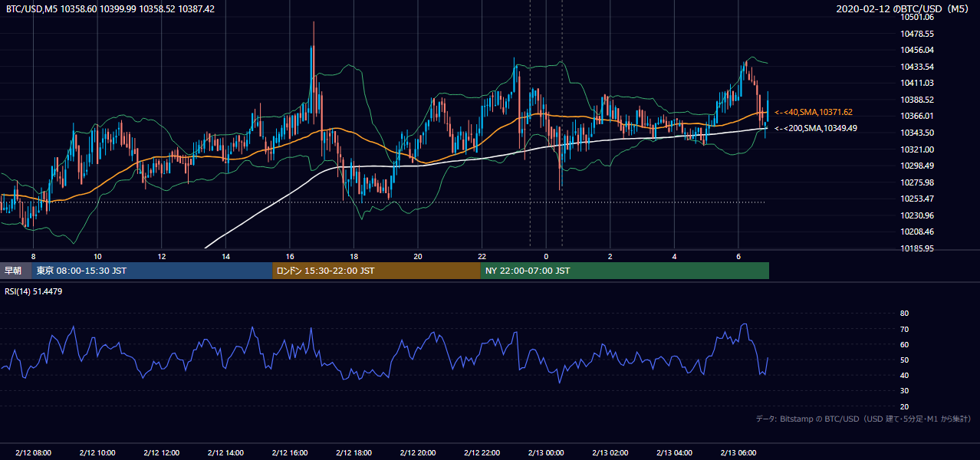
Task: Click the date label 2/12 12:00
Action: click(161, 452)
